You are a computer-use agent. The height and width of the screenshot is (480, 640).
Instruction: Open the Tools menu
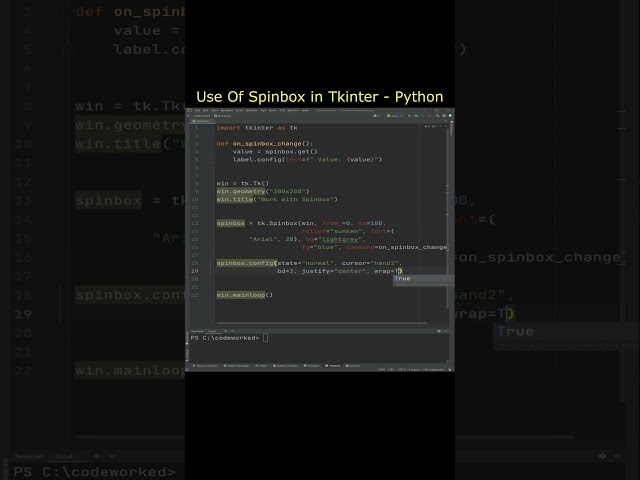272,110
